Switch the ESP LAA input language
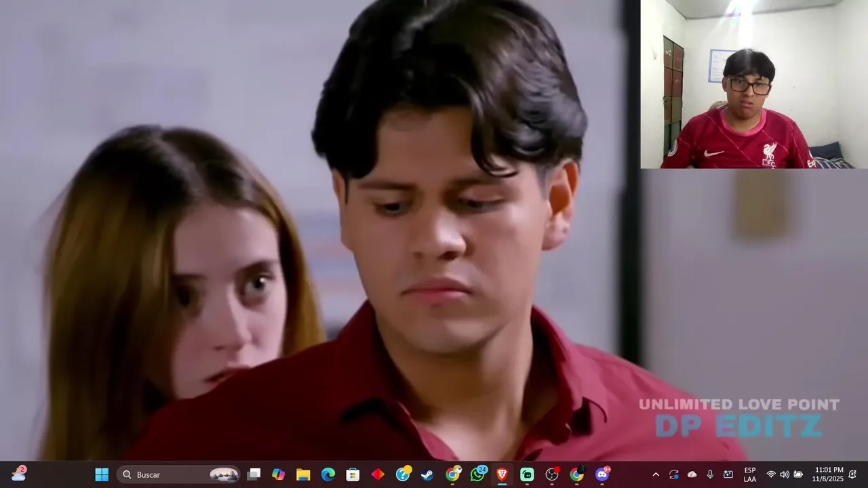Image resolution: width=868 pixels, height=488 pixels. 750,474
